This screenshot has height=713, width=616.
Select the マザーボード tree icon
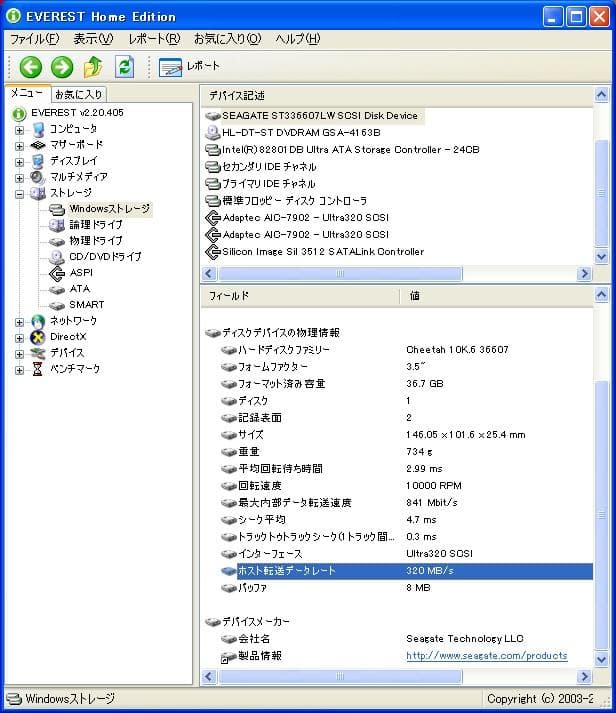click(38, 145)
